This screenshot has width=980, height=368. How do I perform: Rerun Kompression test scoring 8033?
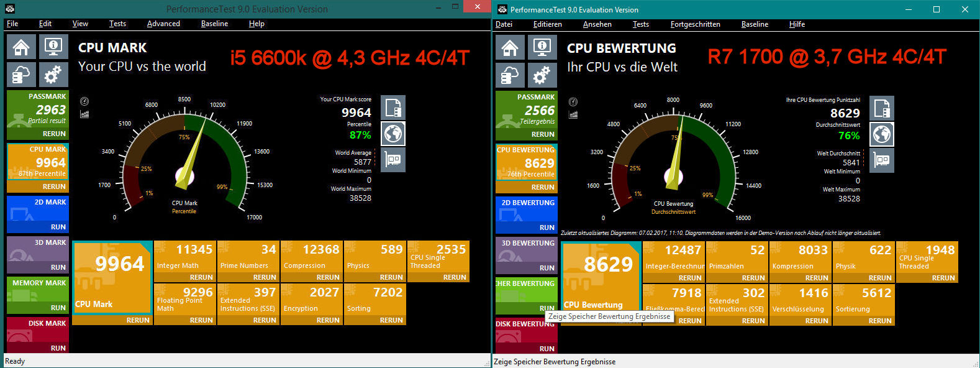coord(817,278)
